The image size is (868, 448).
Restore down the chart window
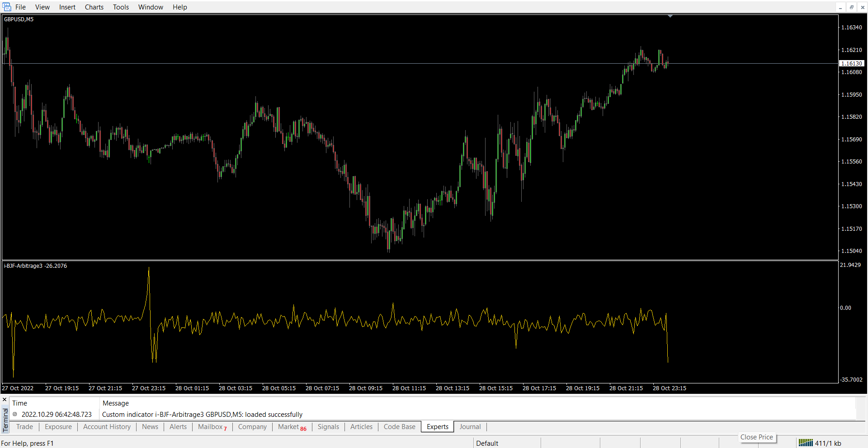(851, 7)
